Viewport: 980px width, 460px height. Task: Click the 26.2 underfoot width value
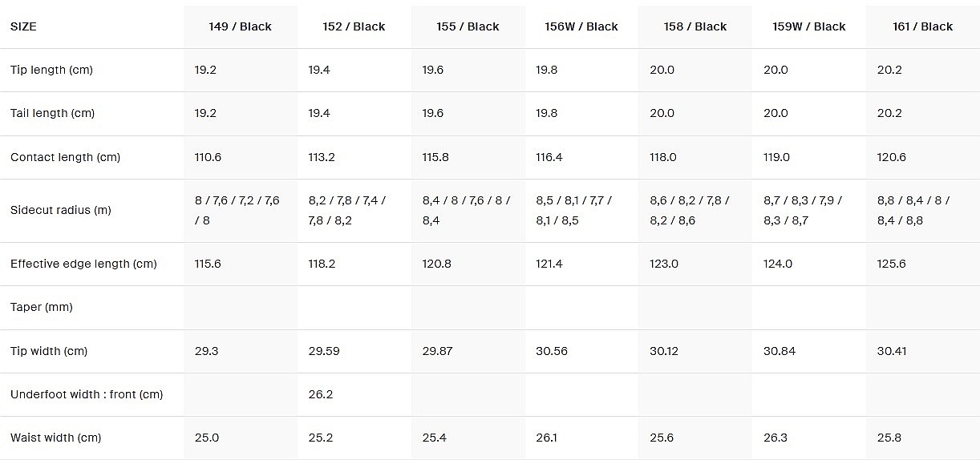tap(321, 394)
